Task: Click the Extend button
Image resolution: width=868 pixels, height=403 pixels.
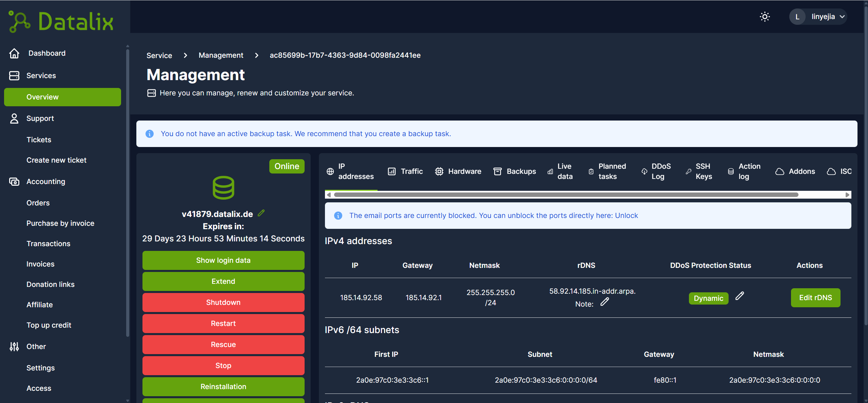Action: click(x=223, y=281)
